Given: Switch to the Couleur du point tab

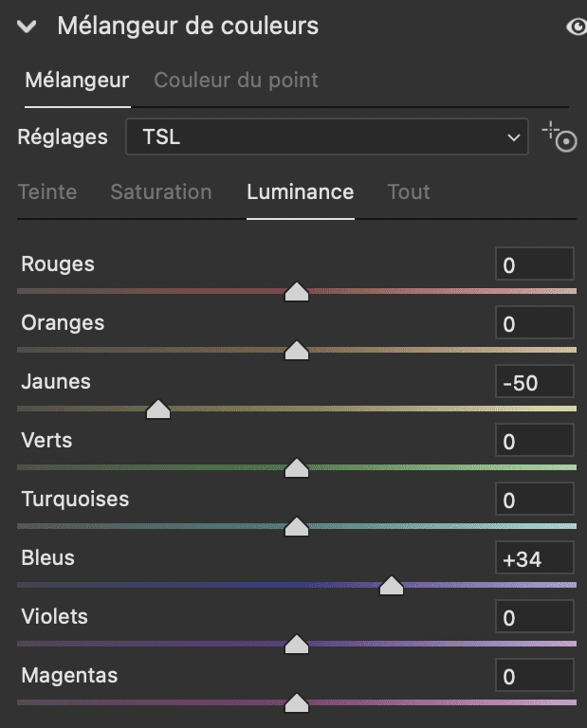Looking at the screenshot, I should 236,81.
